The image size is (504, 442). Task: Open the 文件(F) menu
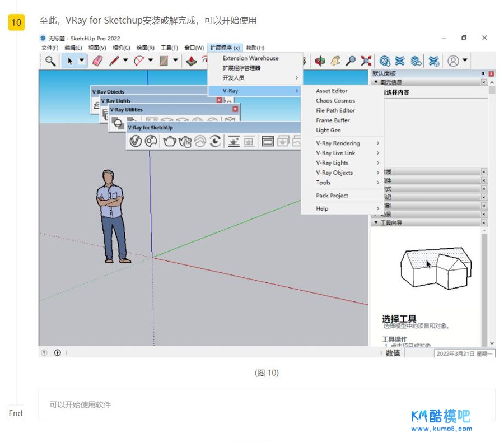(50, 48)
